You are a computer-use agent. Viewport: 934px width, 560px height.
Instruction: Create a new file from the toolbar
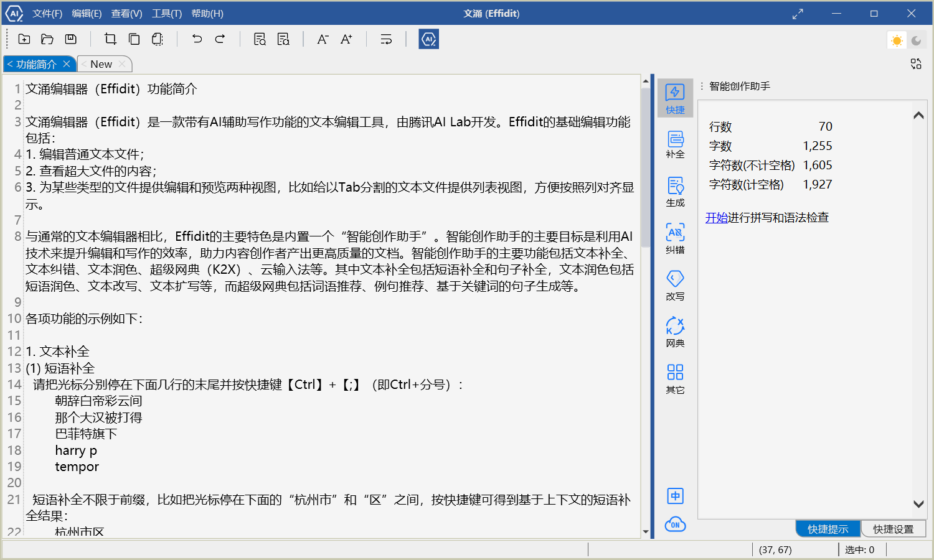(x=24, y=39)
